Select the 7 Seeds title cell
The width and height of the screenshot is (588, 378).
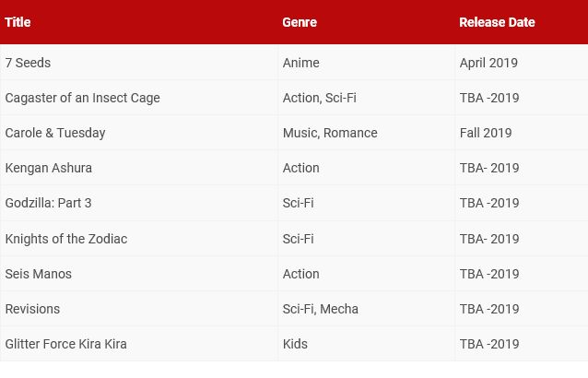click(28, 63)
